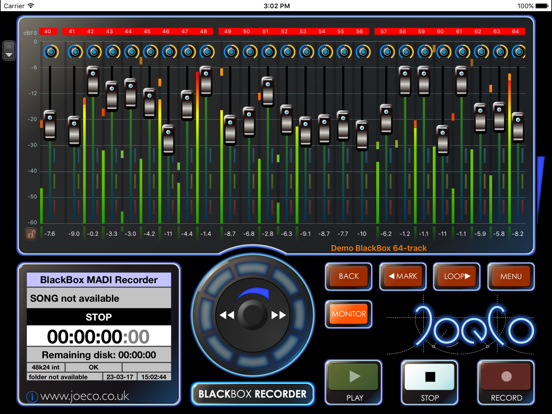
Task: Click the MARK button
Action: coord(403,276)
